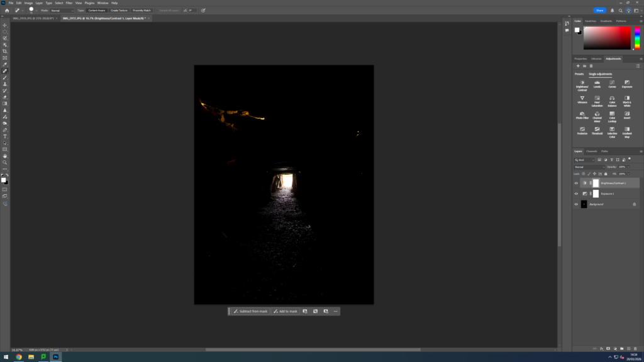This screenshot has width=644, height=362.
Task: Toggle visibility of Exposure 1 layer
Action: pos(576,194)
